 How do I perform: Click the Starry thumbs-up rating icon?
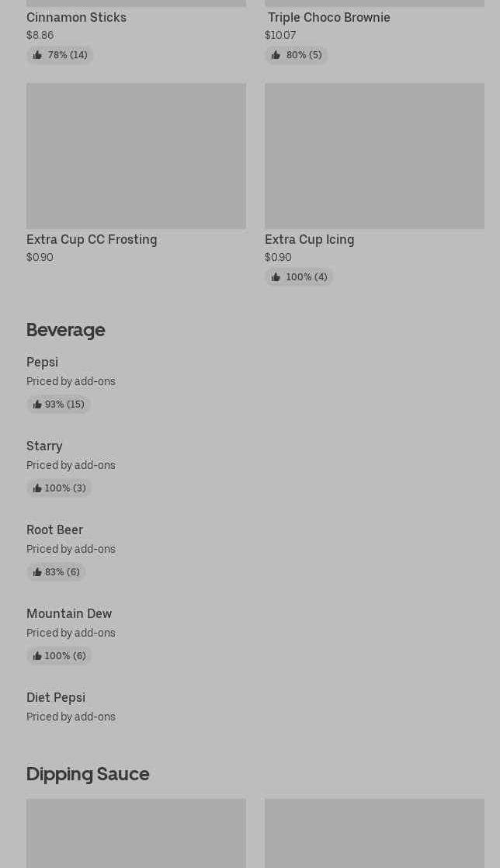(37, 488)
